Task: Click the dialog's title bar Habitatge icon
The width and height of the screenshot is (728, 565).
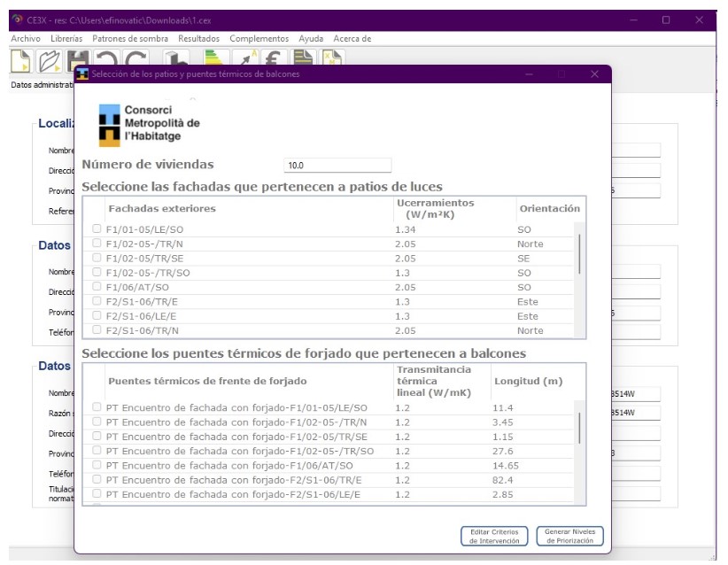Action: point(82,74)
